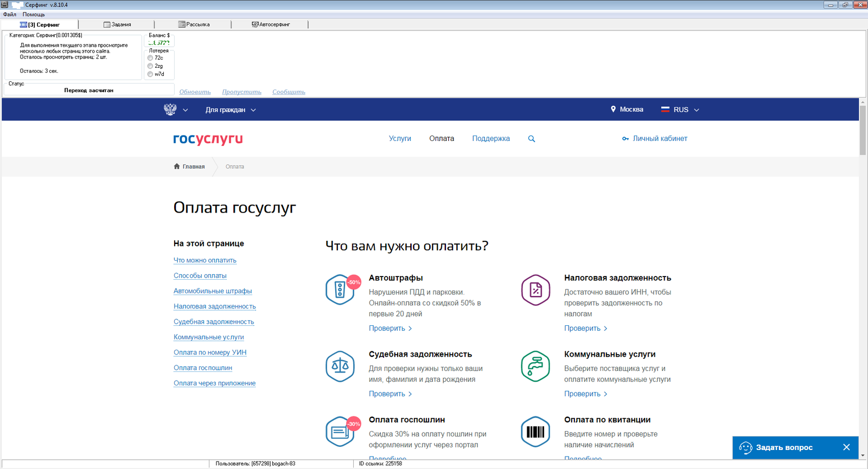Jump to Судебная задолженность sidebar link

click(x=214, y=322)
